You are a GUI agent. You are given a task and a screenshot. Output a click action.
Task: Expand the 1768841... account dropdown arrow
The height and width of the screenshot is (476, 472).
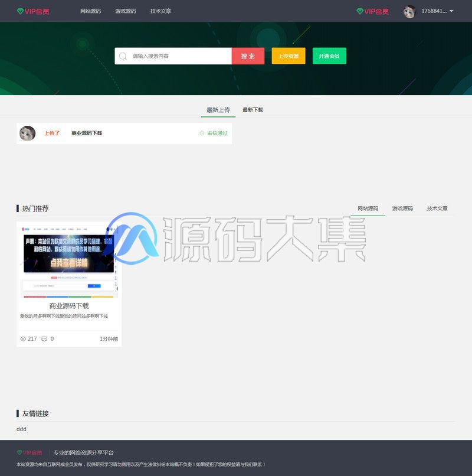451,11
